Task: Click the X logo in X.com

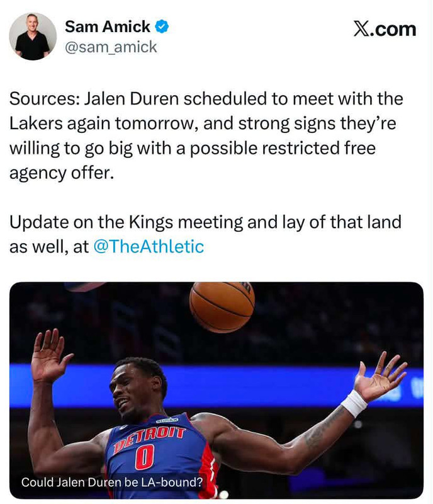Action: 362,29
